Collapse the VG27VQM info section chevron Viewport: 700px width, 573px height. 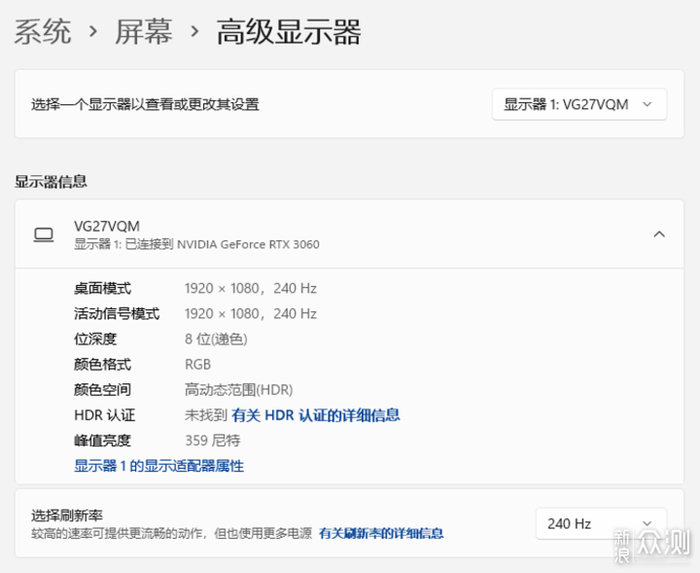tap(659, 234)
